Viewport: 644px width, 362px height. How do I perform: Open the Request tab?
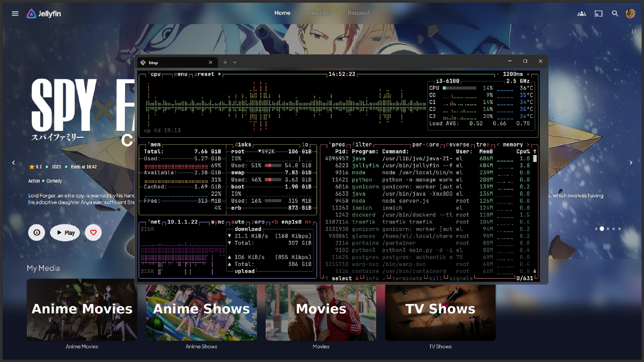[358, 13]
